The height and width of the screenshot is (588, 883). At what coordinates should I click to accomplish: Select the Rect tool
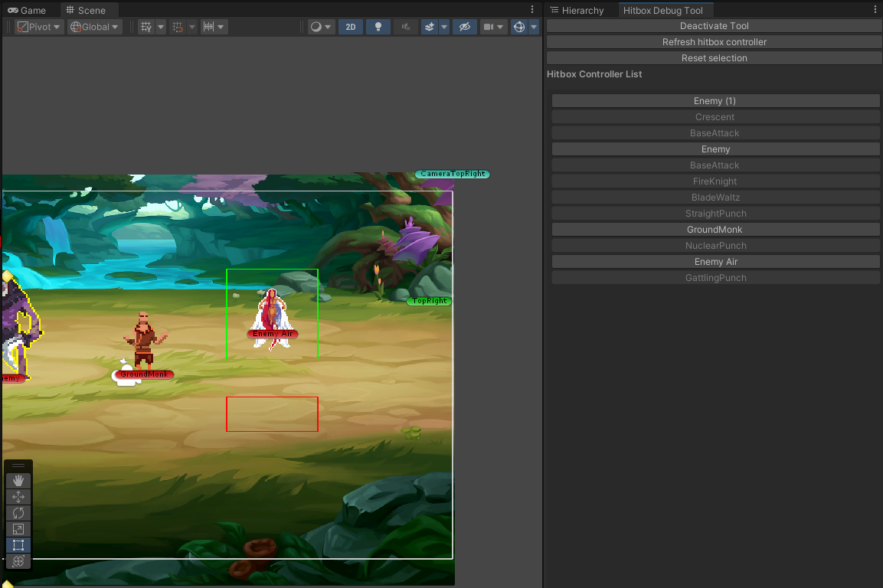[18, 544]
